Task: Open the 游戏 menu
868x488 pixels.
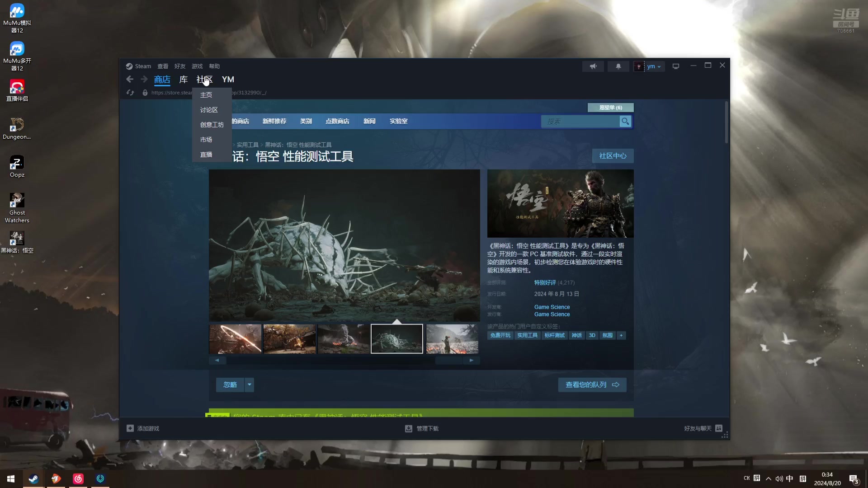Action: pyautogui.click(x=197, y=66)
